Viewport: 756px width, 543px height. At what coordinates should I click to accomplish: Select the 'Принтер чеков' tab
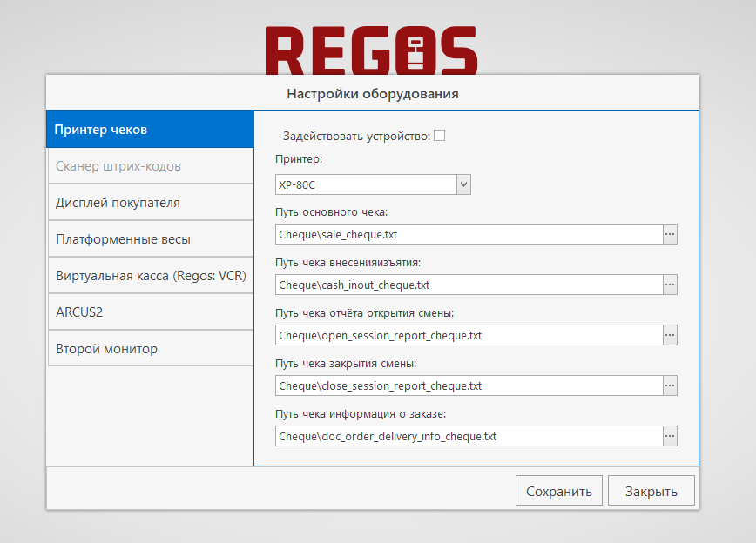pos(150,129)
